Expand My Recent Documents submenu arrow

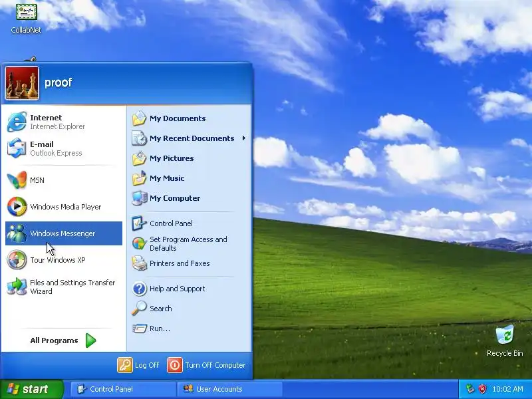243,138
